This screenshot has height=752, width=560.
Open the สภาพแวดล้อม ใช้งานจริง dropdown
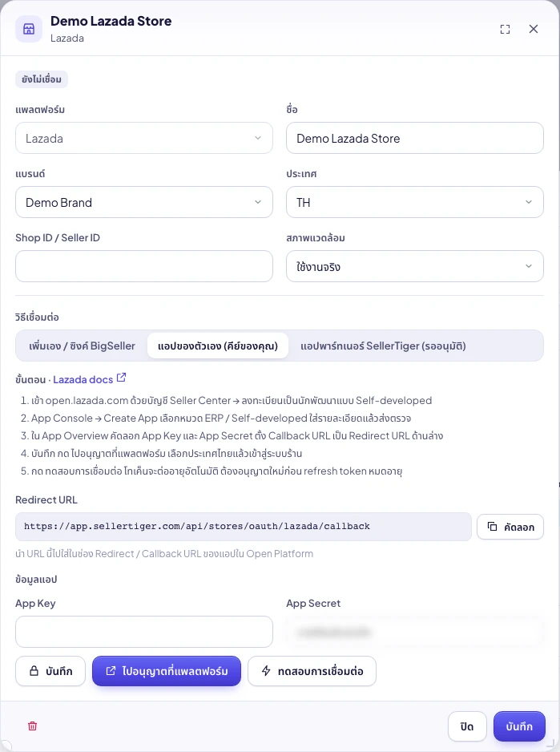pos(415,266)
